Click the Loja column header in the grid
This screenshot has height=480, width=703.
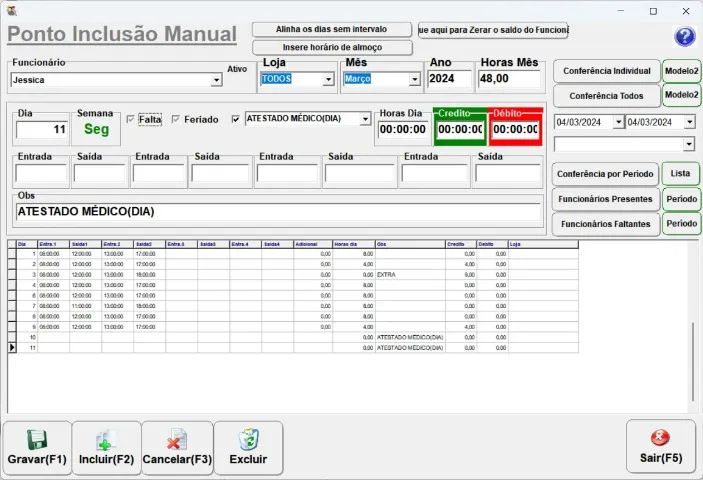pyautogui.click(x=543, y=244)
